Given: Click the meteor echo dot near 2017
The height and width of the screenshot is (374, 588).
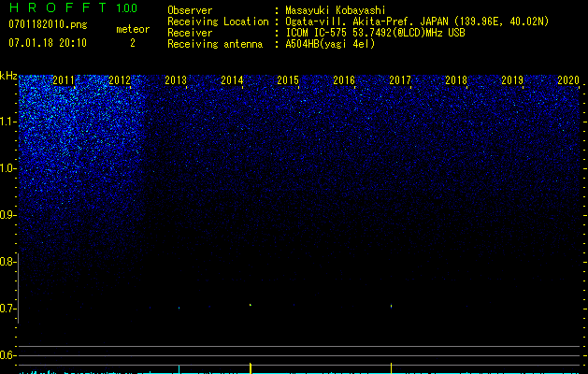Looking at the screenshot, I should point(391,306).
